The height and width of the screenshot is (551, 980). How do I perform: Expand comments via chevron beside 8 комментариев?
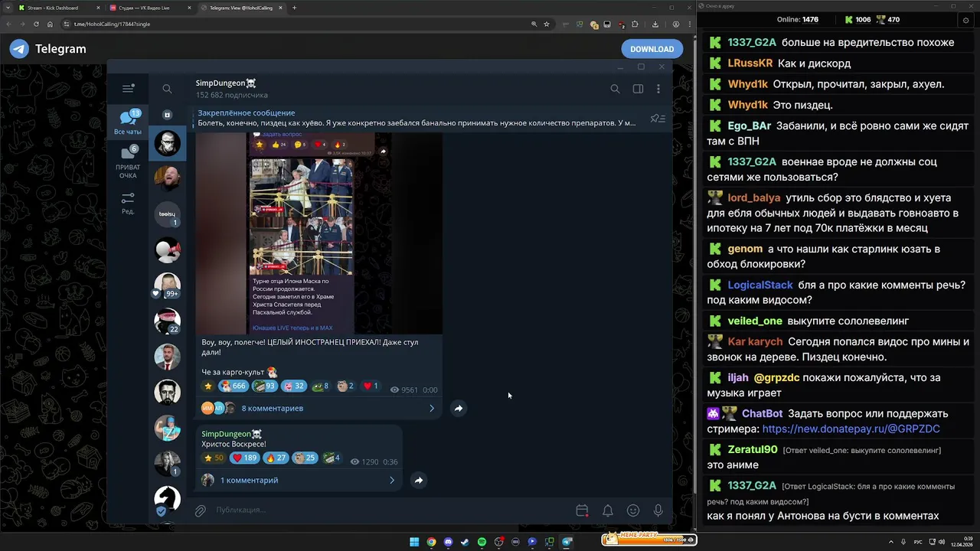(x=432, y=409)
